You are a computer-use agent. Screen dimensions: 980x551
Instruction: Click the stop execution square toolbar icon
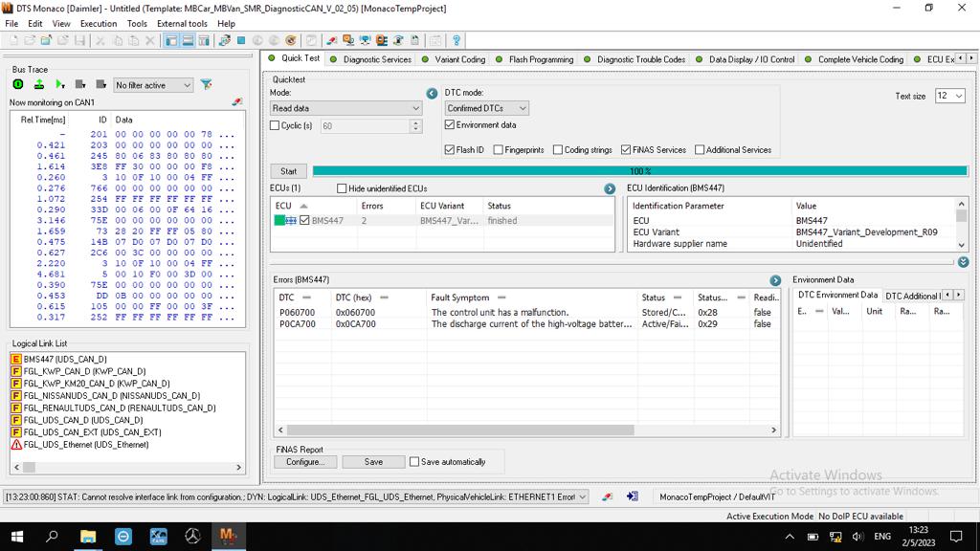coord(241,40)
